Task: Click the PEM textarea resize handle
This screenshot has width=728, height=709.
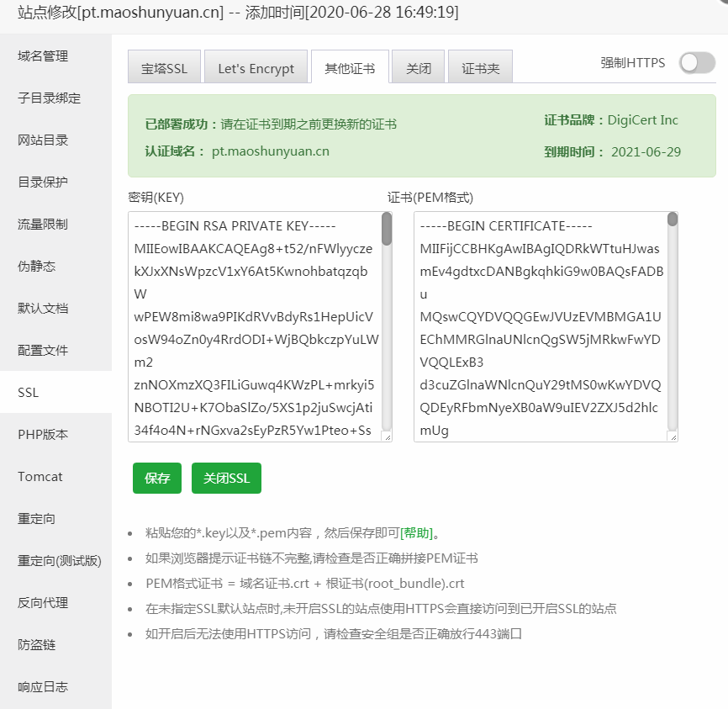Action: (x=673, y=437)
